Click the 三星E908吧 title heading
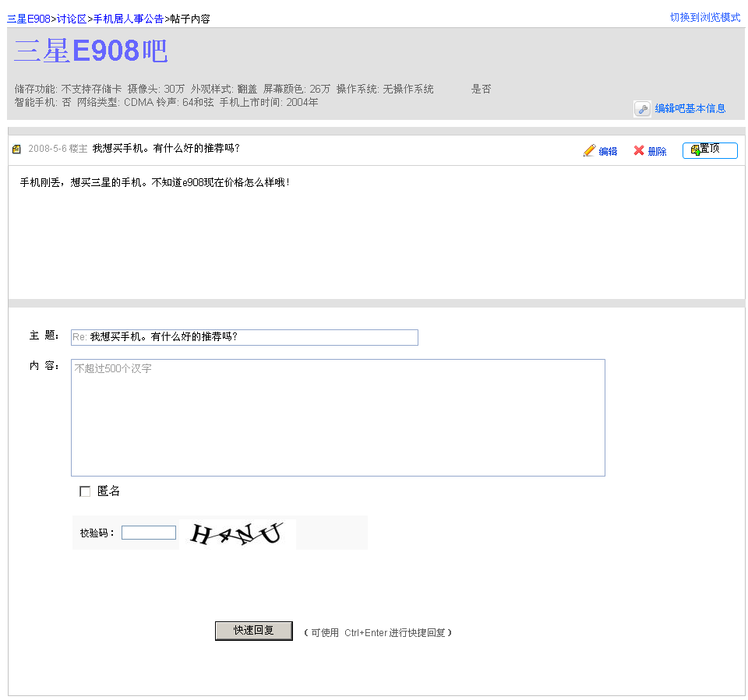 90,51
